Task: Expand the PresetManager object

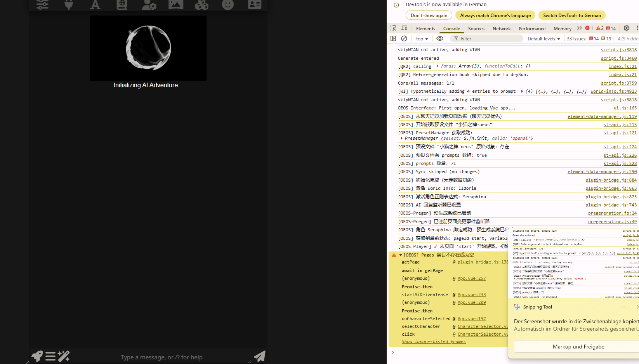Action: click(x=401, y=138)
